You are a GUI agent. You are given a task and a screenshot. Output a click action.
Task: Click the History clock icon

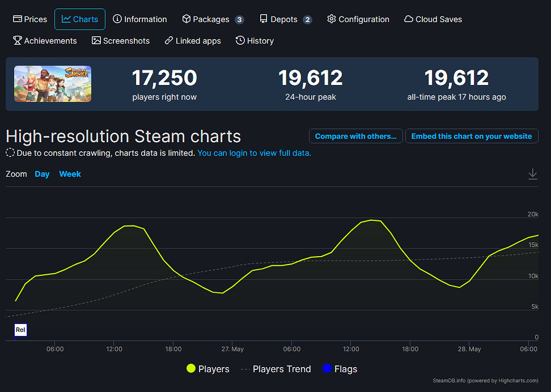coord(240,41)
